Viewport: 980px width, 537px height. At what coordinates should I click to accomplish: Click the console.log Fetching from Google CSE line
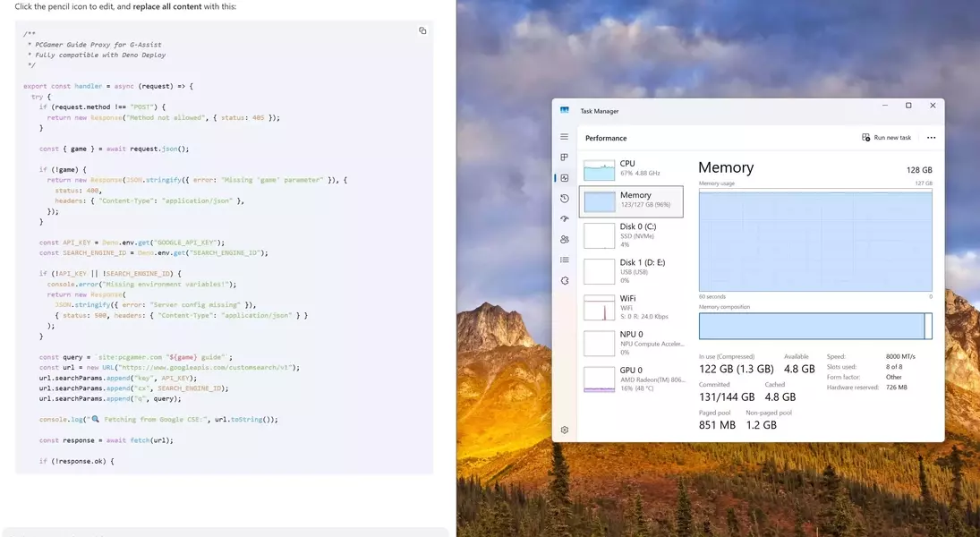pos(158,420)
